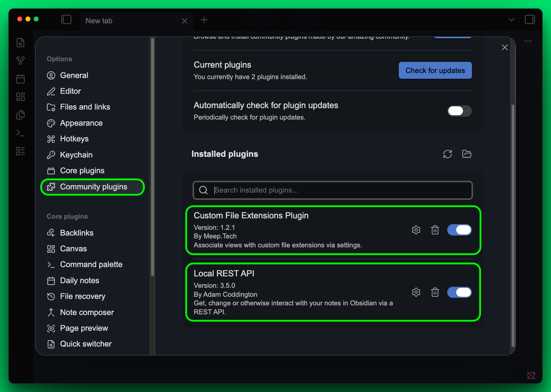Disable the Local REST API toggle
The width and height of the screenshot is (551, 392).
click(x=459, y=292)
